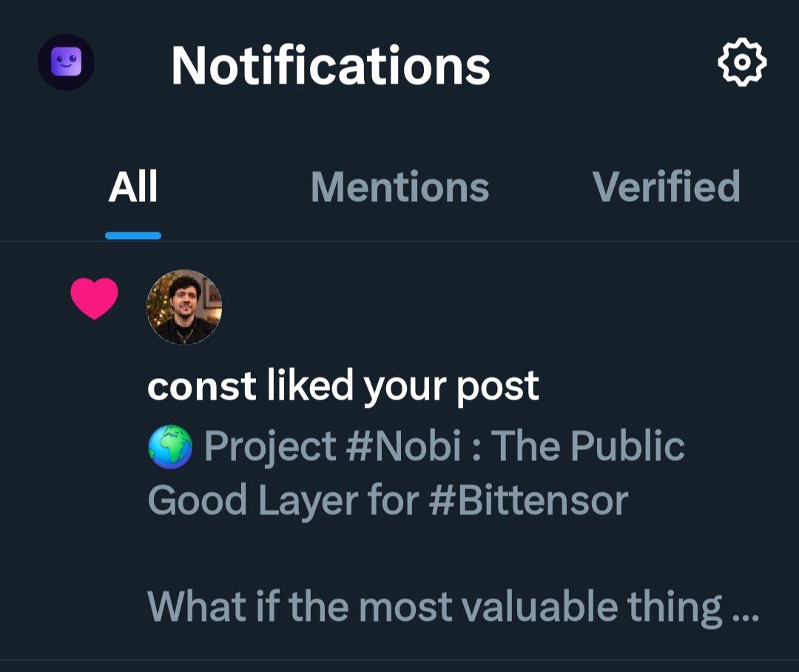The width and height of the screenshot is (799, 672).
Task: Switch to the Mentions tab
Action: coord(399,187)
